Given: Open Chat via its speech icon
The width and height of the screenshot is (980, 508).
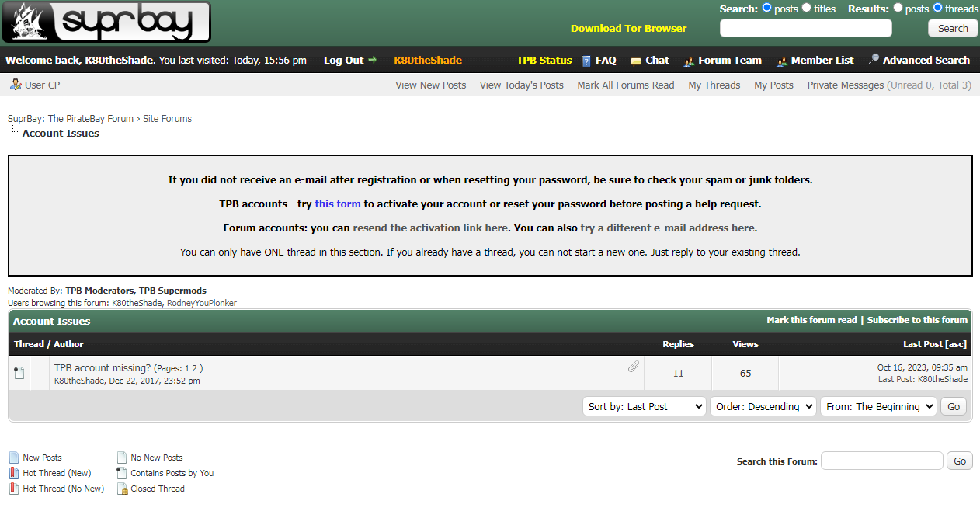Looking at the screenshot, I should (x=636, y=61).
